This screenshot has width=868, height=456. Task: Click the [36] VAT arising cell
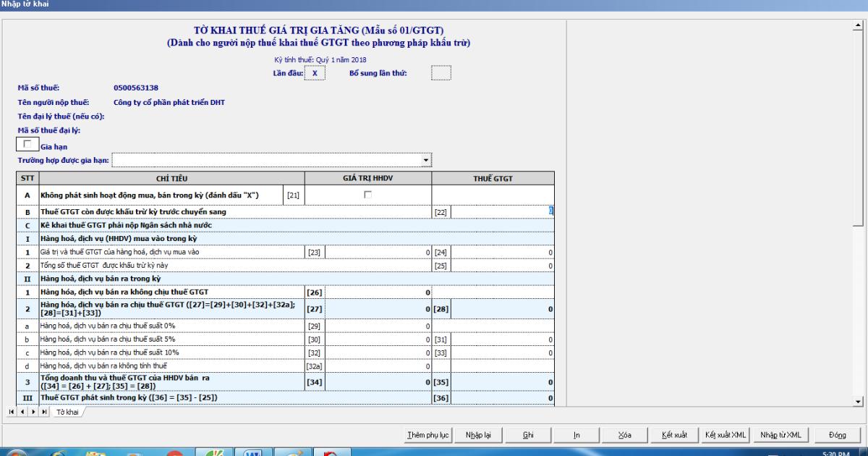(503, 398)
